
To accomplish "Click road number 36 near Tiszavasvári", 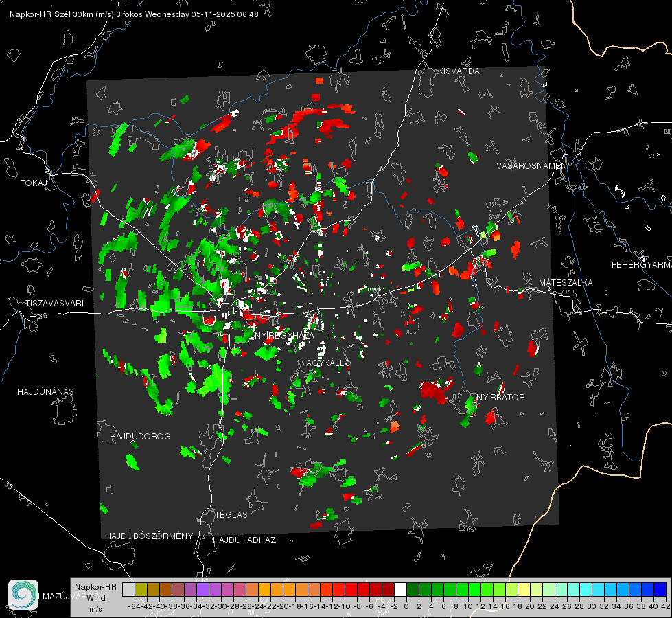I will click(43, 316).
